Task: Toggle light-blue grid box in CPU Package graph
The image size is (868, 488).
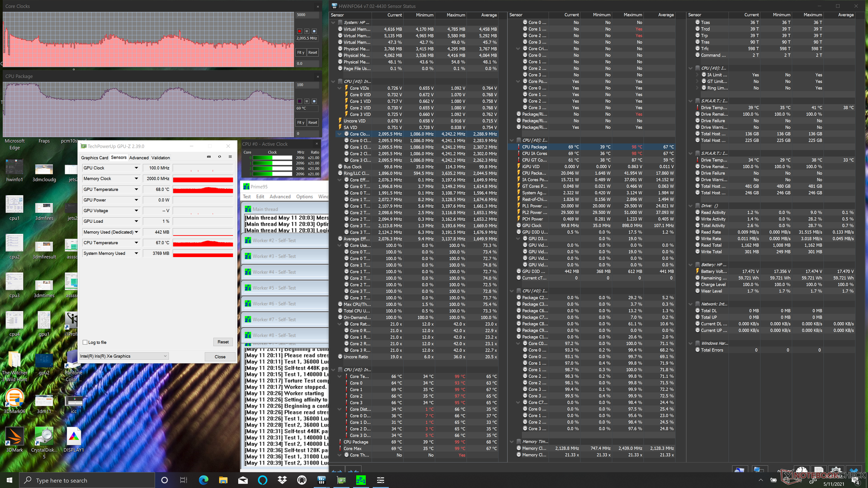Action: click(314, 101)
